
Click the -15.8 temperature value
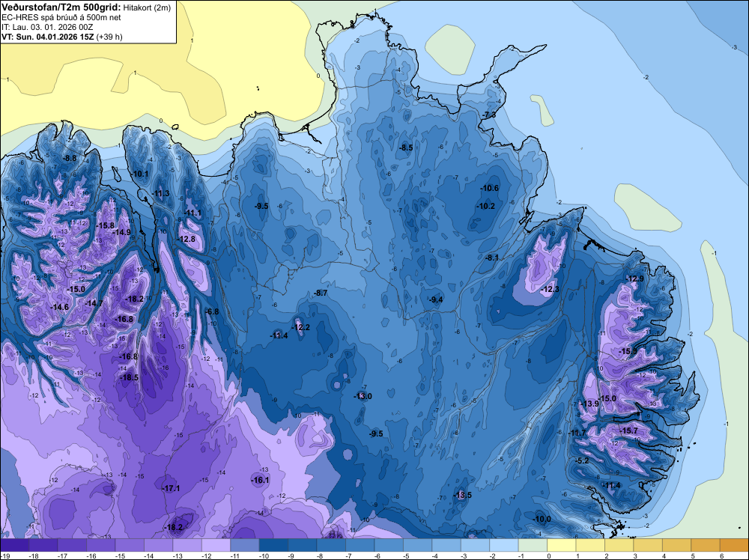(105, 225)
